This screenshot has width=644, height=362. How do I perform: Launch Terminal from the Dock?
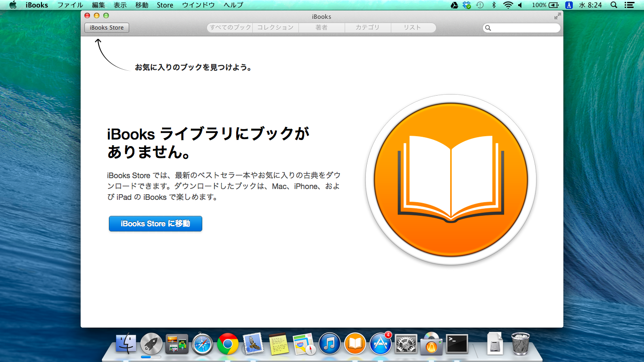[x=457, y=344]
